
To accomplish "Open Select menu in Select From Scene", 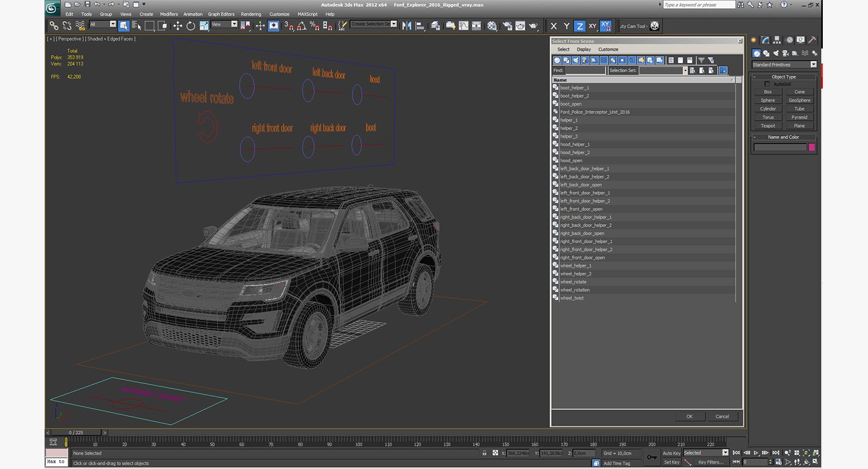I will pos(563,49).
